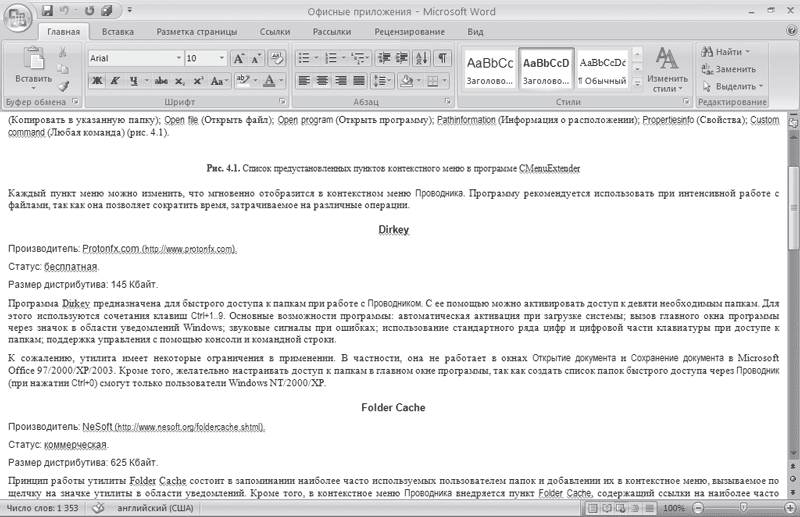800x517 pixels.
Task: Copy selection with copy icon
Action: pos(62,69)
